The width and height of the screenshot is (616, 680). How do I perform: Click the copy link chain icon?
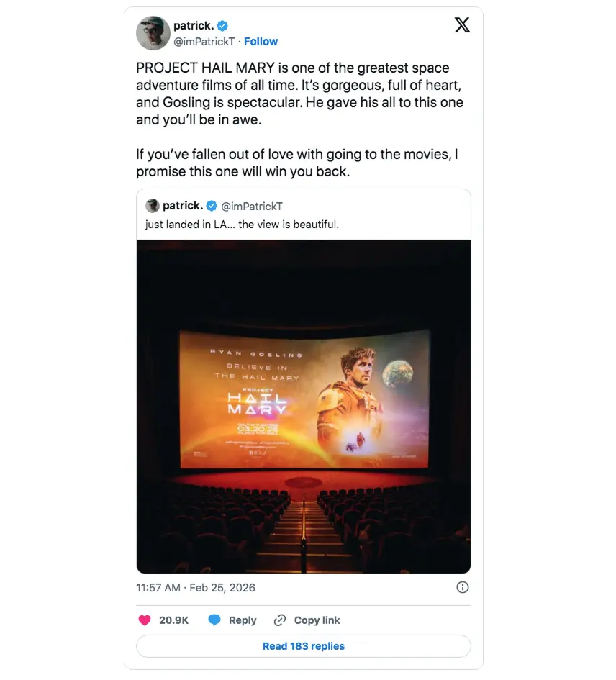tap(280, 620)
